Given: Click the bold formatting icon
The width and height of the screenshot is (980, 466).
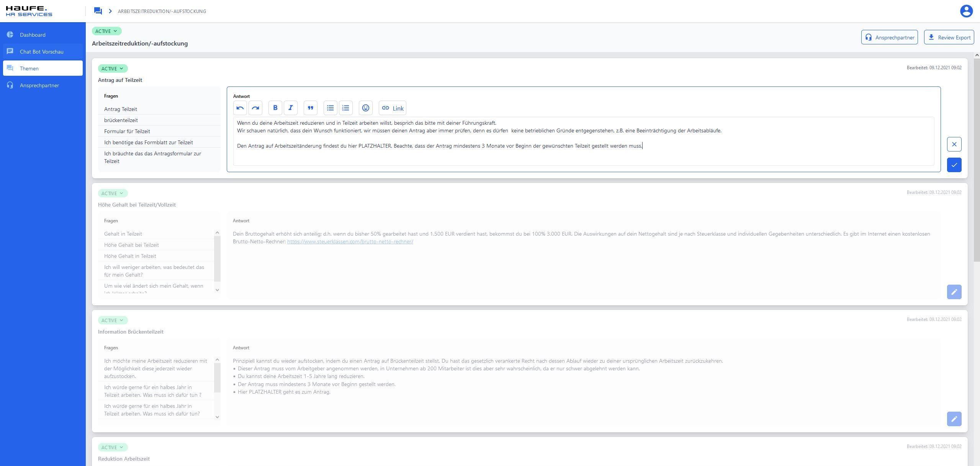Looking at the screenshot, I should (x=275, y=108).
